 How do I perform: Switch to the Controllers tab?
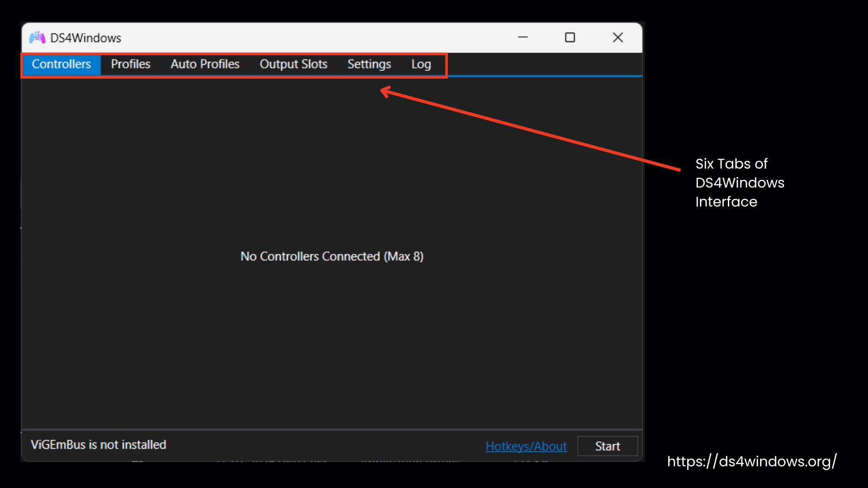click(61, 64)
